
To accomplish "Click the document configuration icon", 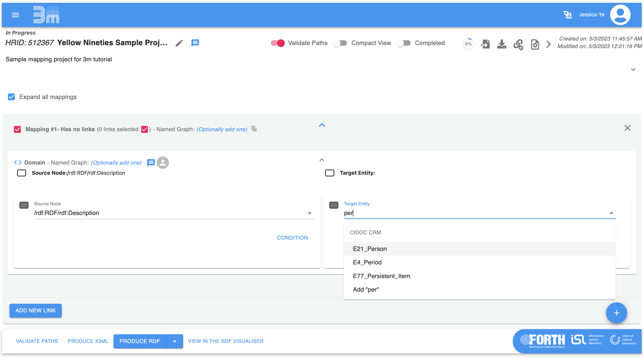I will (535, 45).
